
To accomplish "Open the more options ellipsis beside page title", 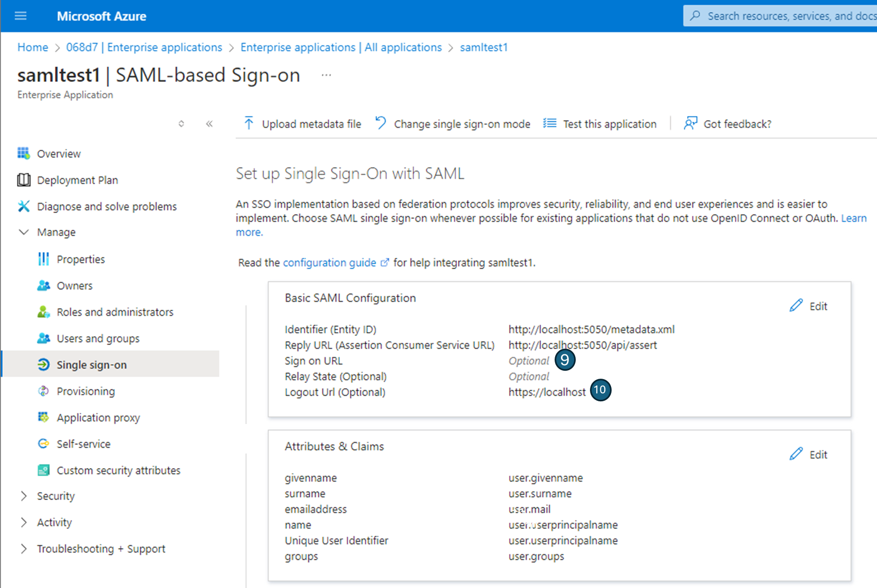I will [327, 75].
